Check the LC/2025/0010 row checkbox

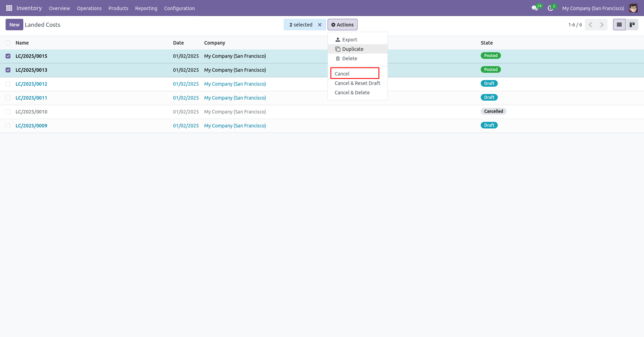tap(8, 112)
